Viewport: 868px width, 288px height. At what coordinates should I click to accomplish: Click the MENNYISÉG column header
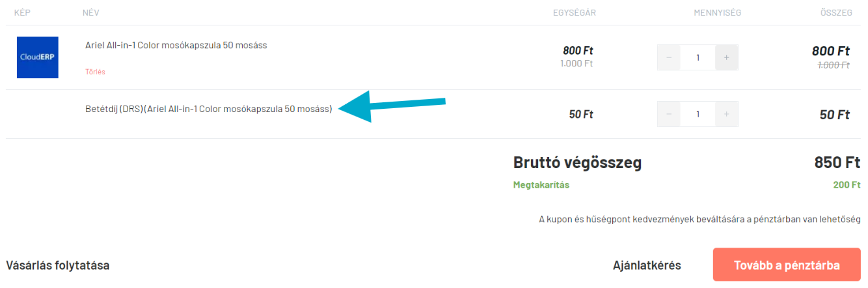717,12
